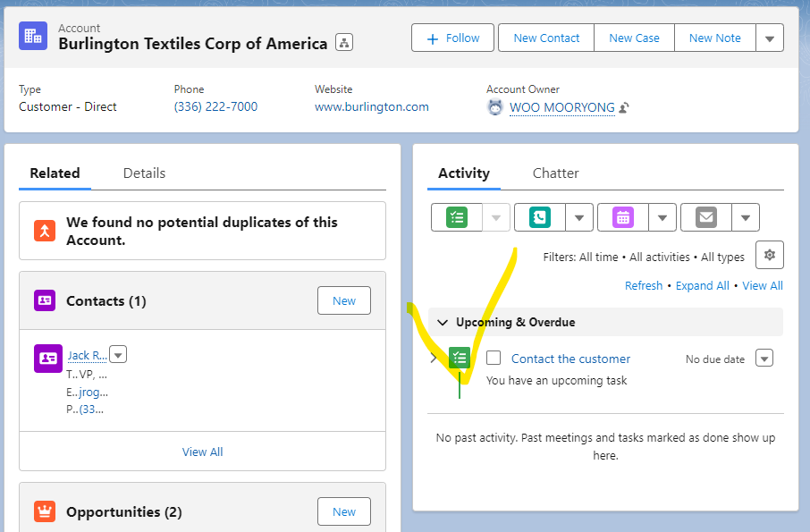Switch to the Details tab

pos(144,173)
